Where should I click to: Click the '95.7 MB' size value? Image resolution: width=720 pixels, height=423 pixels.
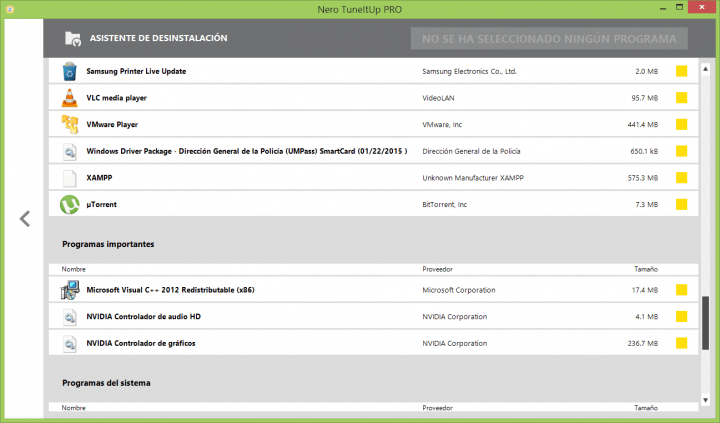pyautogui.click(x=644, y=98)
